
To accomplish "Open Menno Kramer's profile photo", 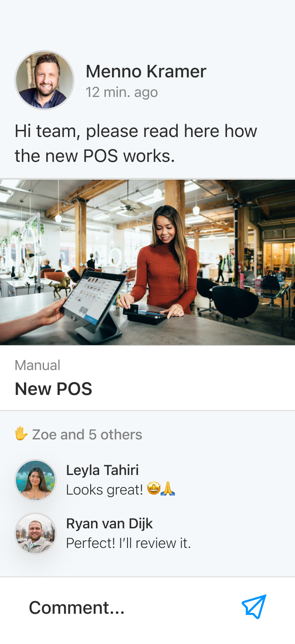I will pyautogui.click(x=44, y=80).
